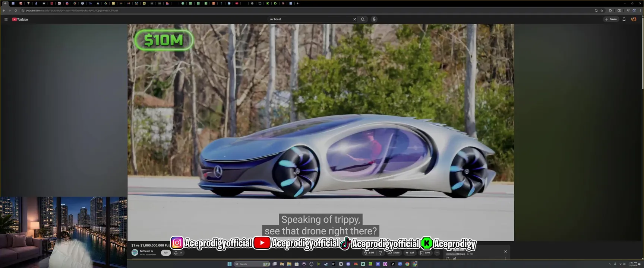This screenshot has height=268, width=644.
Task: Open Google Chrome taskbar icon
Action: (407, 264)
